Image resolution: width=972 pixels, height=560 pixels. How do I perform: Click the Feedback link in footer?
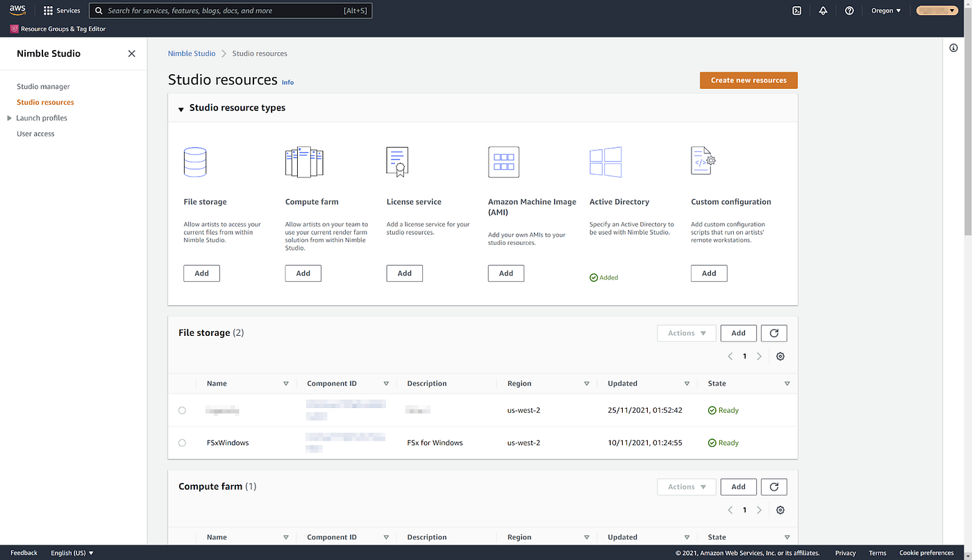pyautogui.click(x=24, y=553)
